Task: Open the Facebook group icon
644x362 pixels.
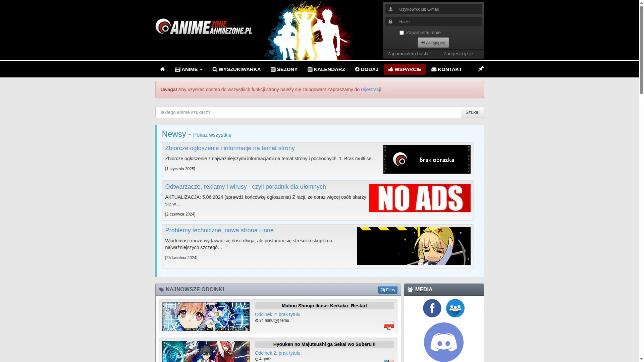Action: (x=455, y=308)
